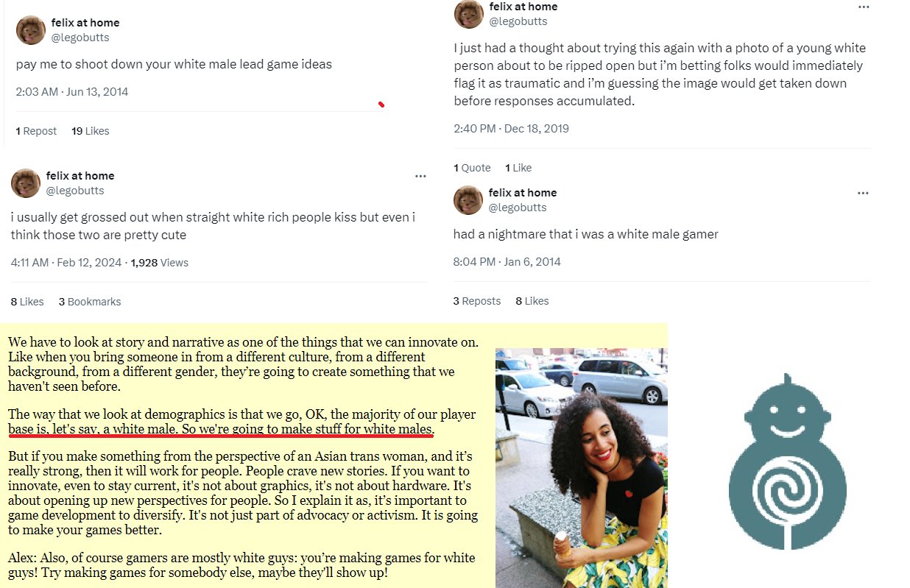
Task: Click the Dec 18, 2019 timestamp
Action: 512,129
